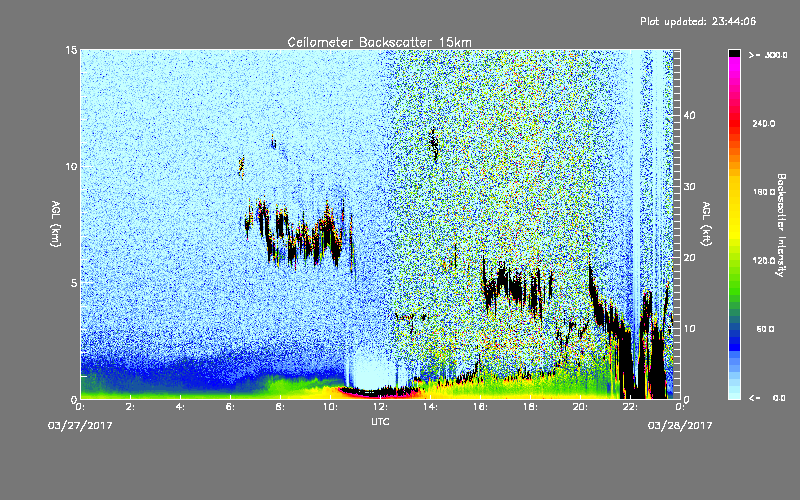Click the "12:" hour tick on the time axis
Viewport: 800px width, 500px height.
coord(380,407)
